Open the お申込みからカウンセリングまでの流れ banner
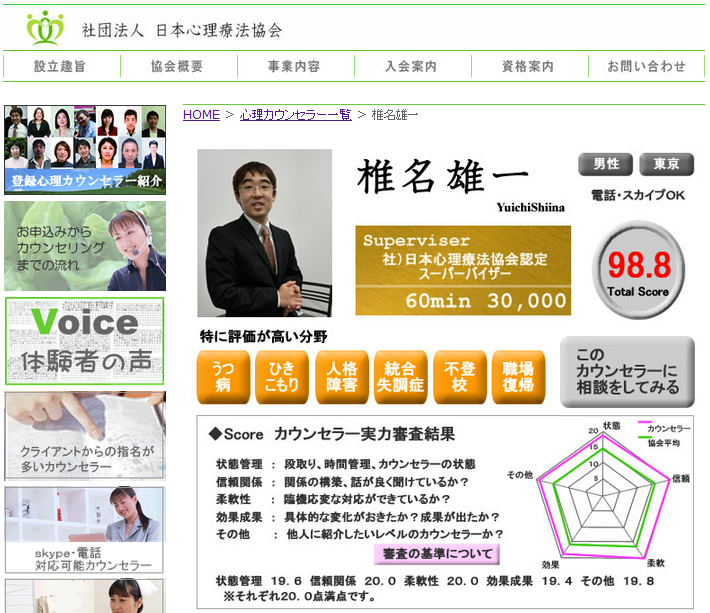710x613 pixels. [85, 246]
